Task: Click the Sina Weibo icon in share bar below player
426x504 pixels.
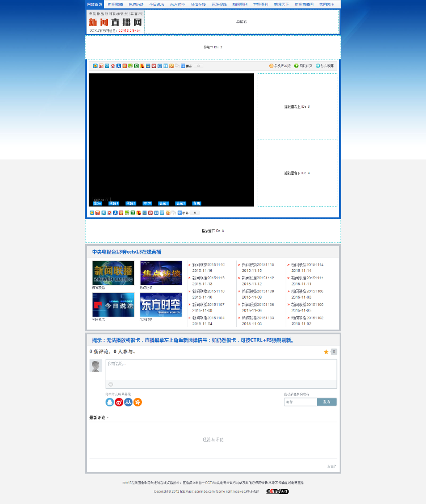Action: coord(98,213)
